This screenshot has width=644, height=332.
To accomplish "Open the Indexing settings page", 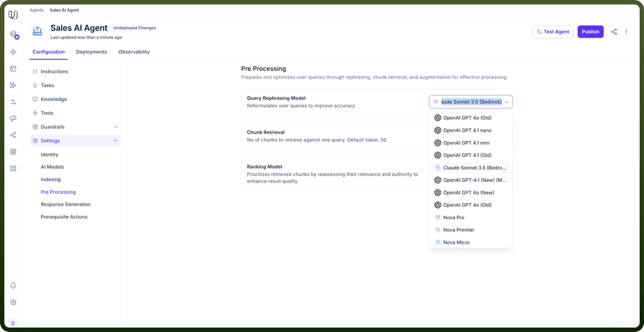I will (51, 179).
